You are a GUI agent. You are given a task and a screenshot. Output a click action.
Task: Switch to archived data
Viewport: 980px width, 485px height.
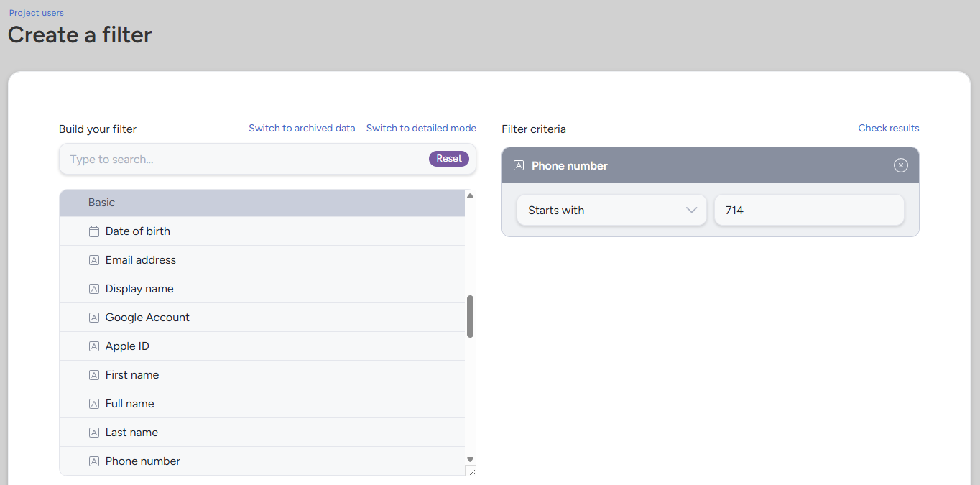point(302,129)
